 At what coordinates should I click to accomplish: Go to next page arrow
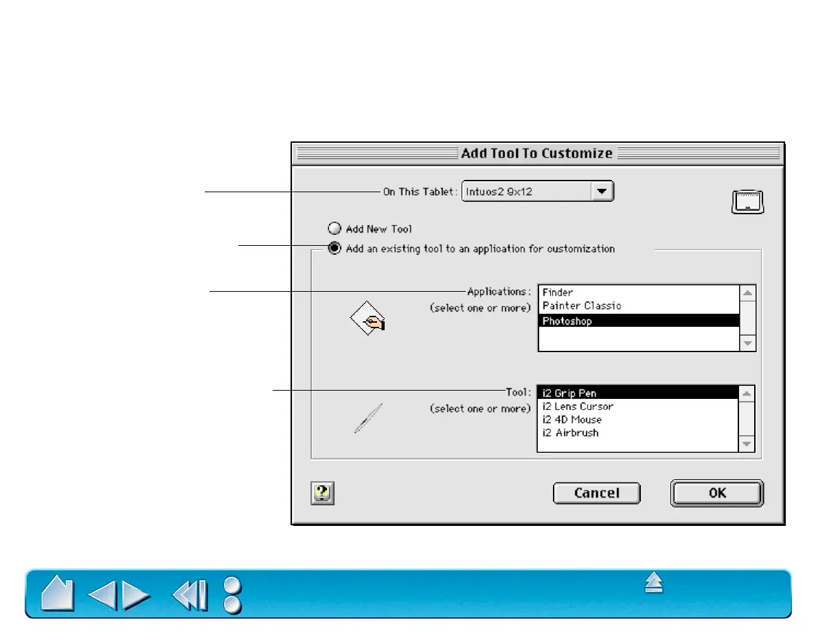click(x=137, y=595)
